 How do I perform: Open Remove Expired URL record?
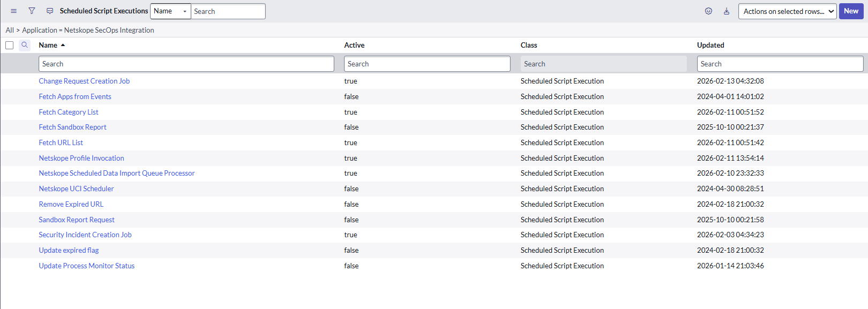pyautogui.click(x=71, y=204)
